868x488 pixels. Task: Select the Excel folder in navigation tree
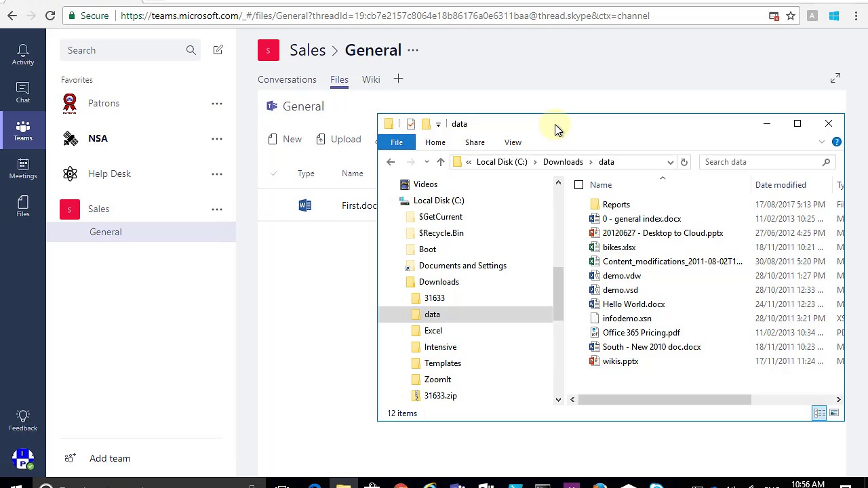click(x=433, y=331)
